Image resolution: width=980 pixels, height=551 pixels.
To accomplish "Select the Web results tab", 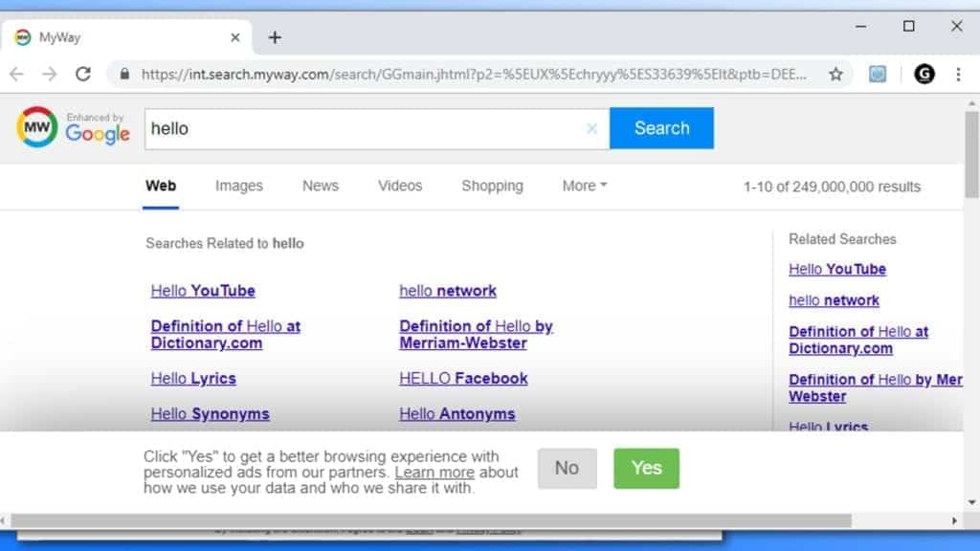I will [x=161, y=186].
